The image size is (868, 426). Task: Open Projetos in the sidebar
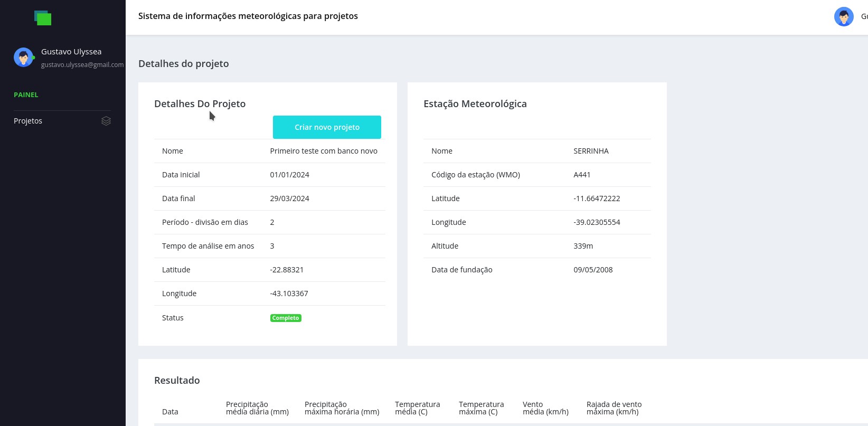[28, 121]
